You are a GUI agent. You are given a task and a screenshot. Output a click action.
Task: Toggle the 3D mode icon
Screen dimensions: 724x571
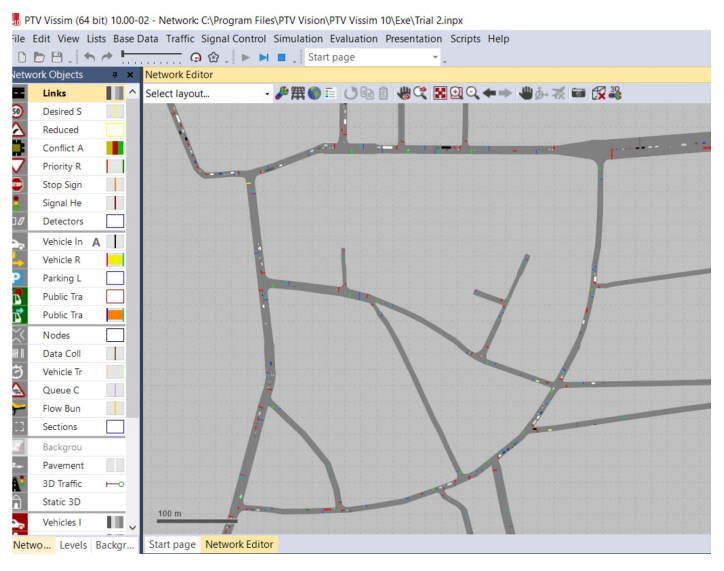click(x=615, y=93)
